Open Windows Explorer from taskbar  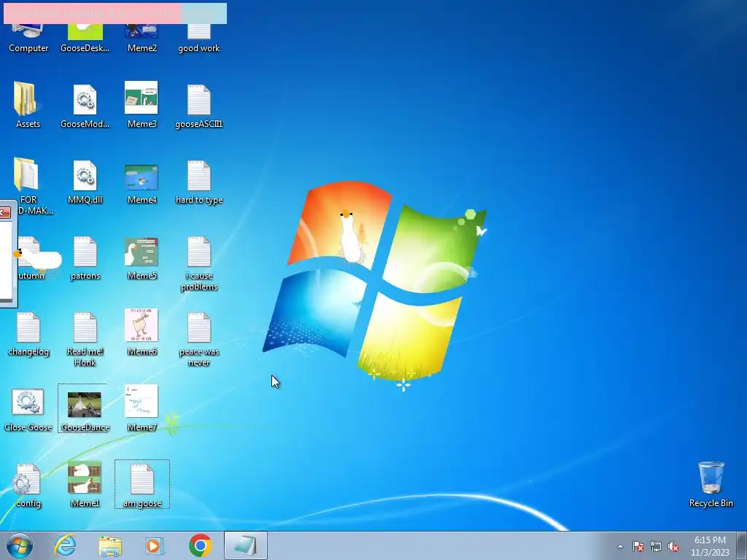coord(110,545)
